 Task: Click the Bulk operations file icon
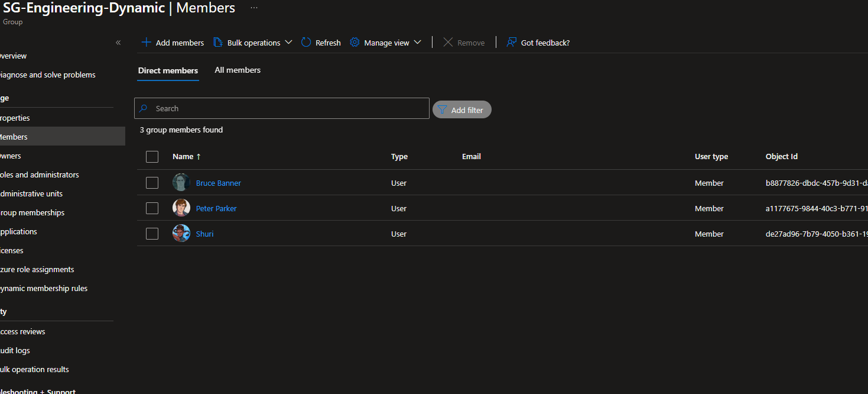[x=217, y=43]
